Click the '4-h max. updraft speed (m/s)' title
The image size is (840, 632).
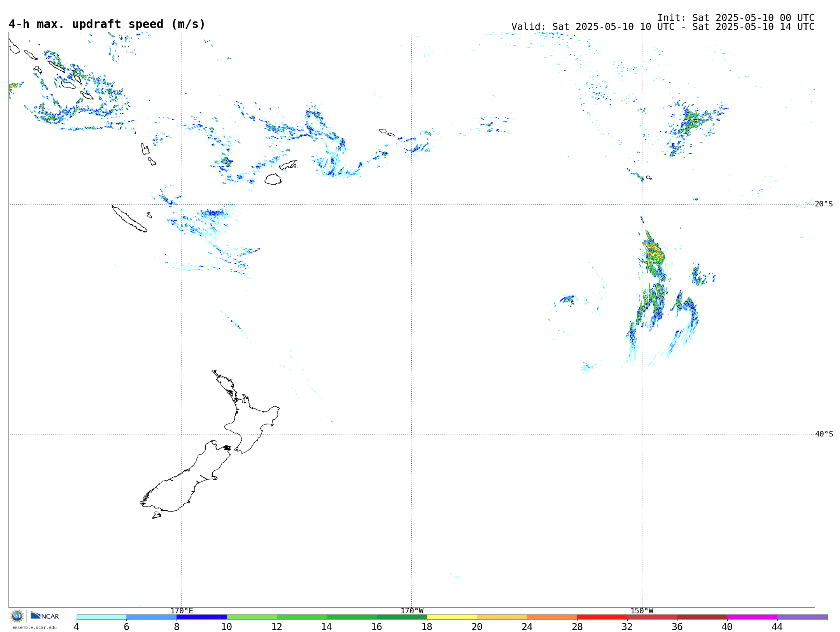tap(107, 24)
